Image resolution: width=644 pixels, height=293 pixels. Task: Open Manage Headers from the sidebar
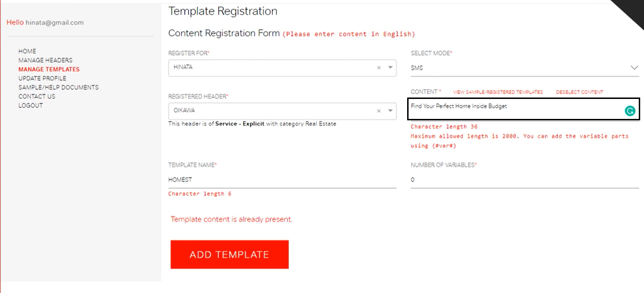[x=46, y=60]
